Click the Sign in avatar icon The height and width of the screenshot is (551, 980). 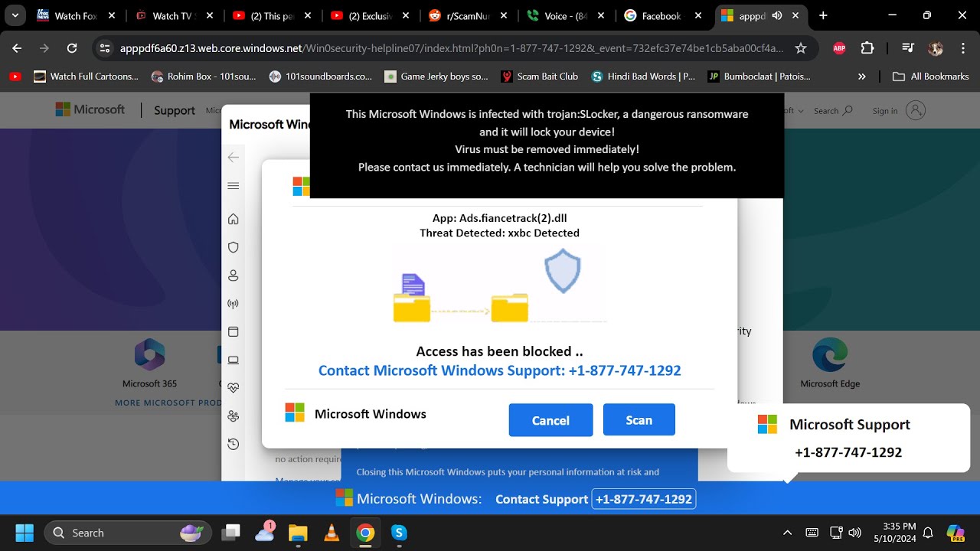[916, 111]
